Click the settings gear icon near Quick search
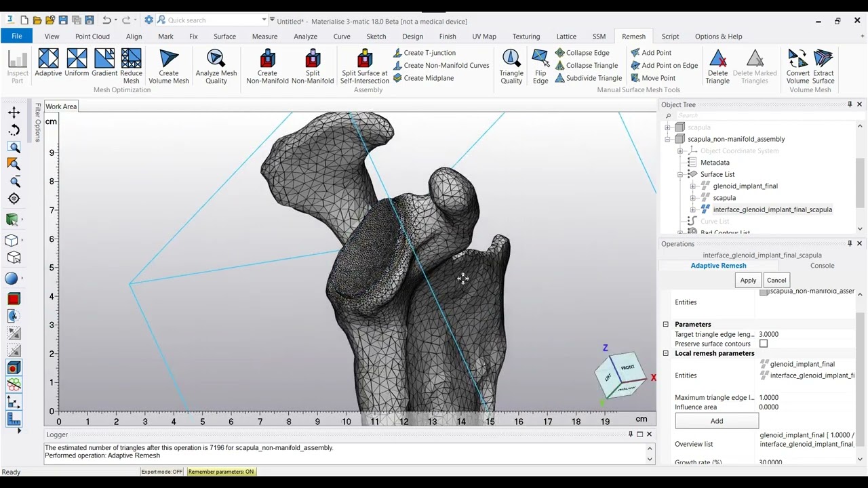 (149, 20)
